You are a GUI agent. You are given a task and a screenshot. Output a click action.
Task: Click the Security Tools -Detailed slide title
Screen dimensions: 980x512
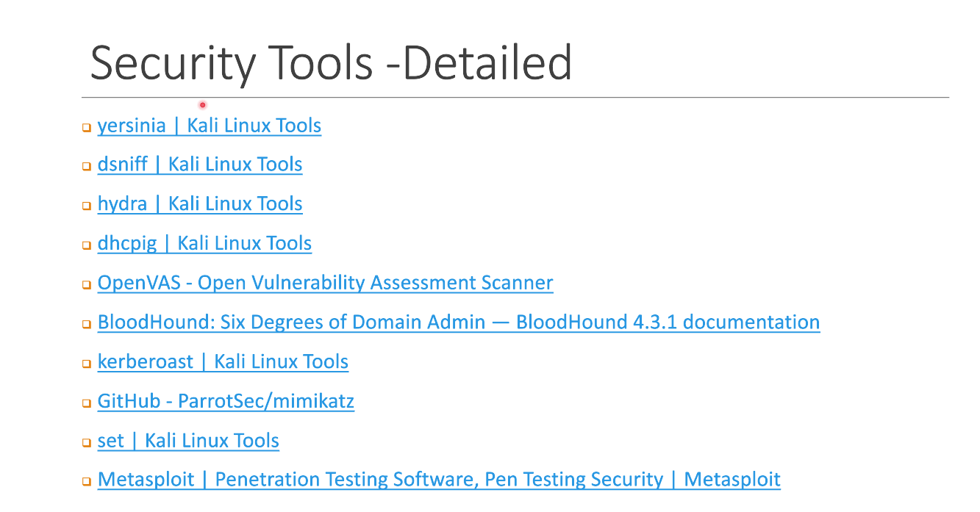[x=331, y=62]
